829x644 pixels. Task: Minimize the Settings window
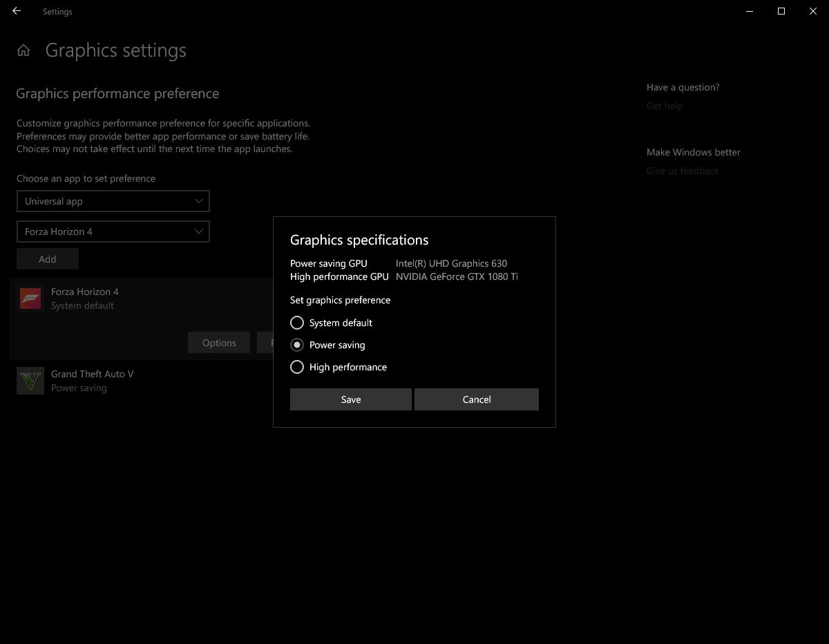pos(750,11)
